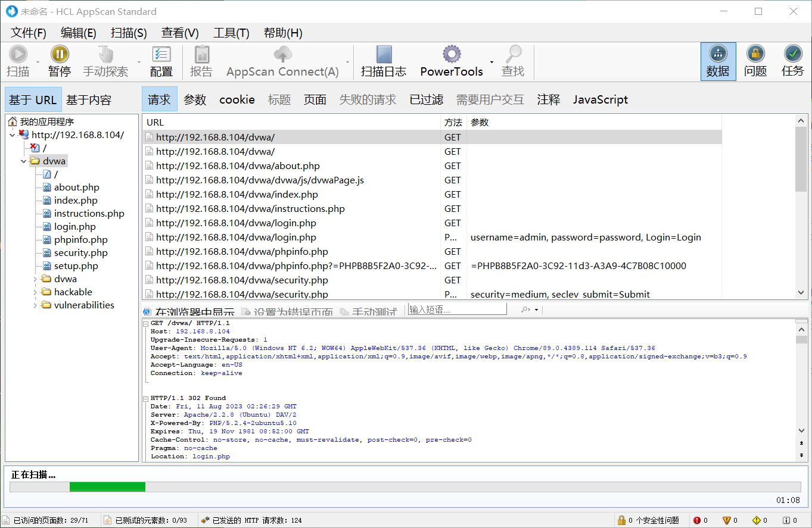This screenshot has height=528, width=812.
Task: Click the lock icon for 个安全性问题
Action: pos(621,520)
